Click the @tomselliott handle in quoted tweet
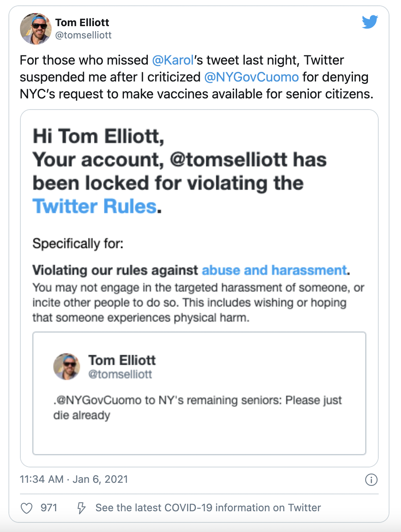The width and height of the screenshot is (401, 532). (120, 374)
